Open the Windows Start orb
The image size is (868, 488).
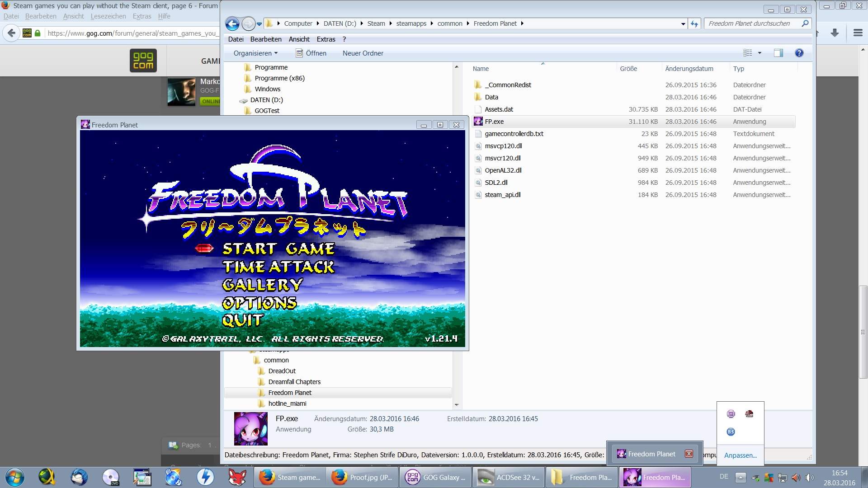coord(15,477)
